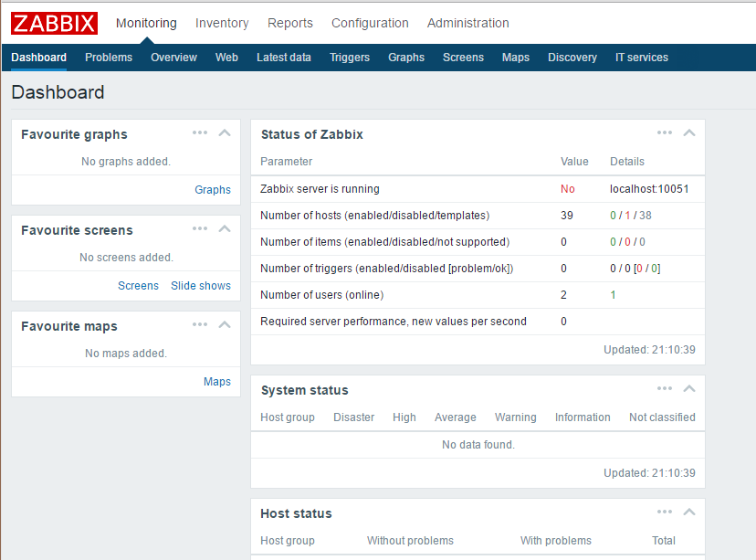Select the Web submenu tab

pos(226,58)
